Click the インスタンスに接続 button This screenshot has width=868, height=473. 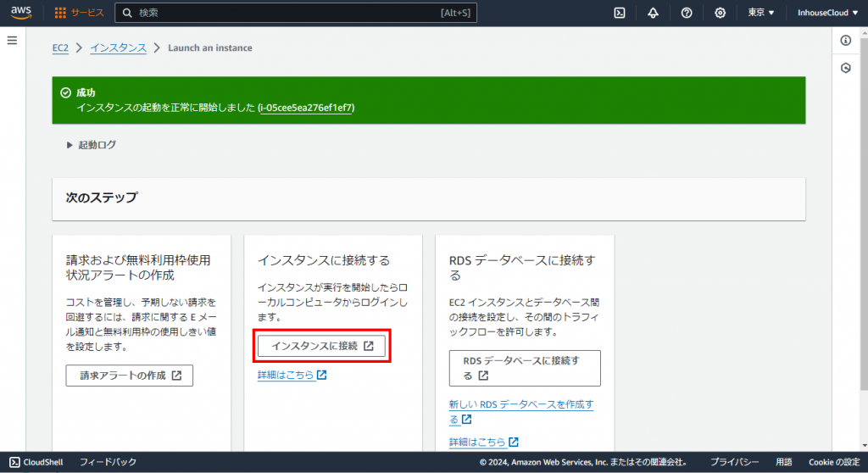(x=322, y=346)
